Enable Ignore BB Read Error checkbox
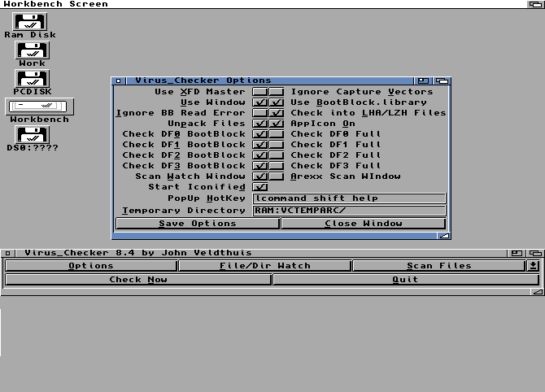This screenshot has width=545, height=392. click(260, 113)
